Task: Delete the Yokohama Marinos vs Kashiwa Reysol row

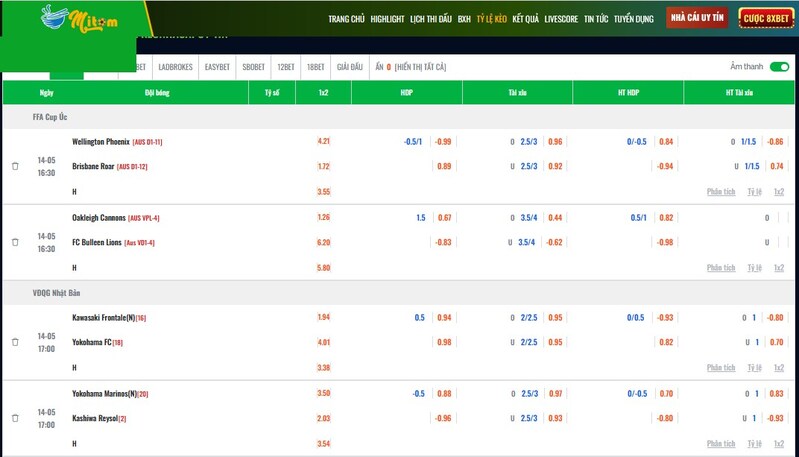Action: pyautogui.click(x=15, y=418)
